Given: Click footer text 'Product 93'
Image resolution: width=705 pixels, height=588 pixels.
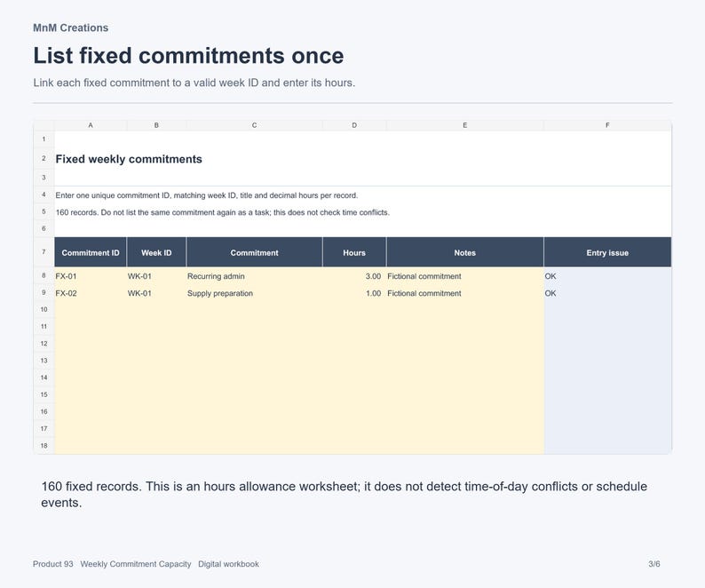Looking at the screenshot, I should pyautogui.click(x=53, y=564).
